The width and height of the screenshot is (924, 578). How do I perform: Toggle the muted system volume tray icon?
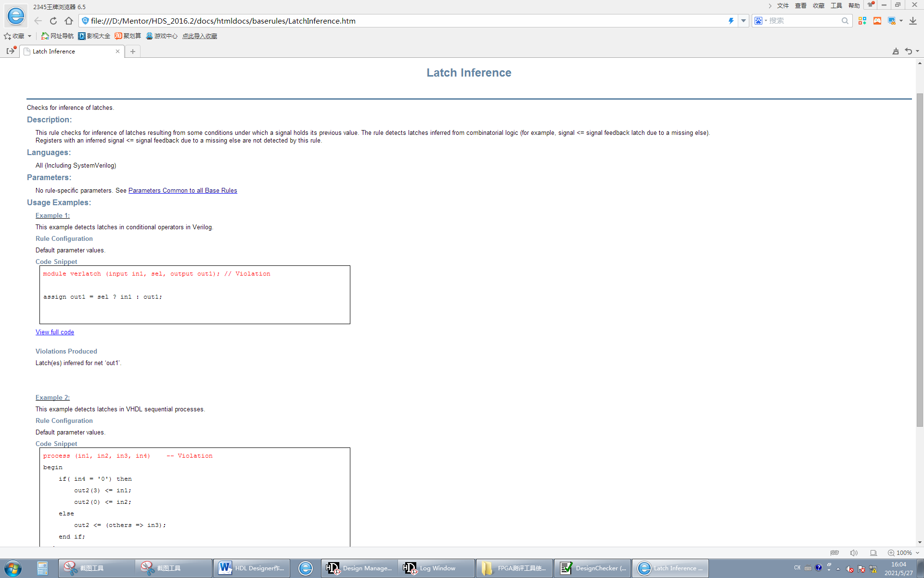click(850, 569)
